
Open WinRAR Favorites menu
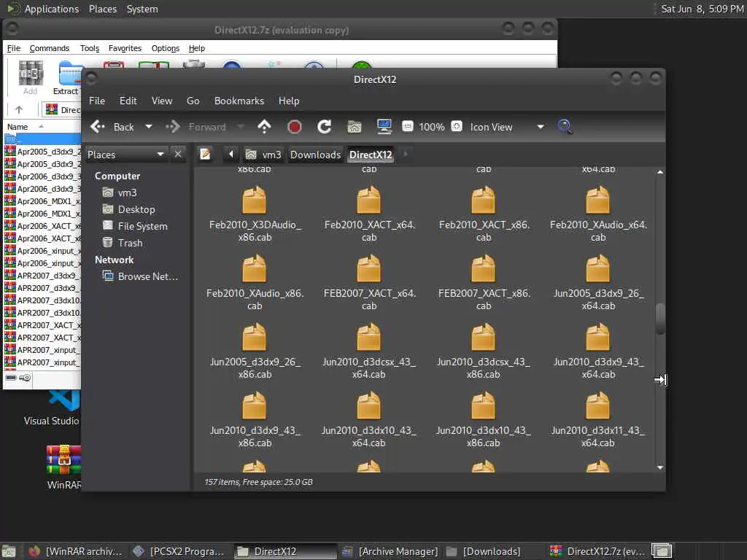tap(125, 48)
